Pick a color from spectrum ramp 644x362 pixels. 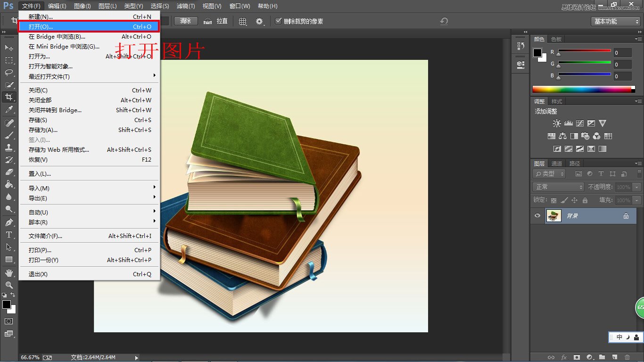584,89
